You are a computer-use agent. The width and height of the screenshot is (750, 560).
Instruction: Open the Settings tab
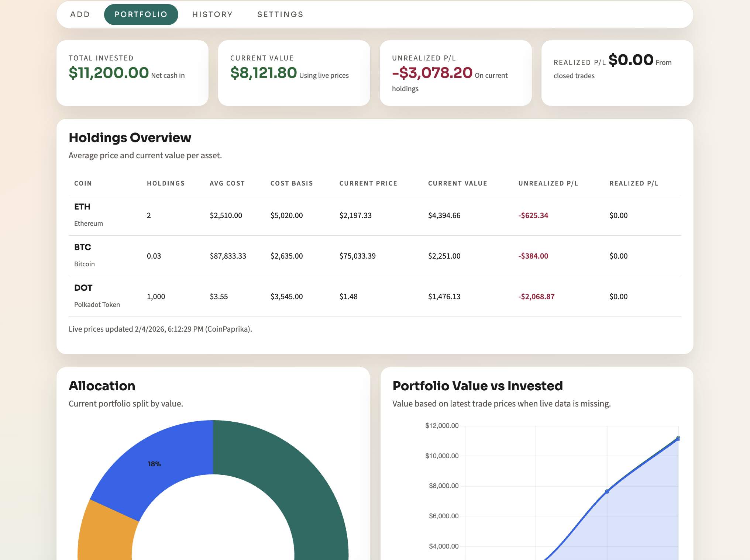click(x=280, y=14)
